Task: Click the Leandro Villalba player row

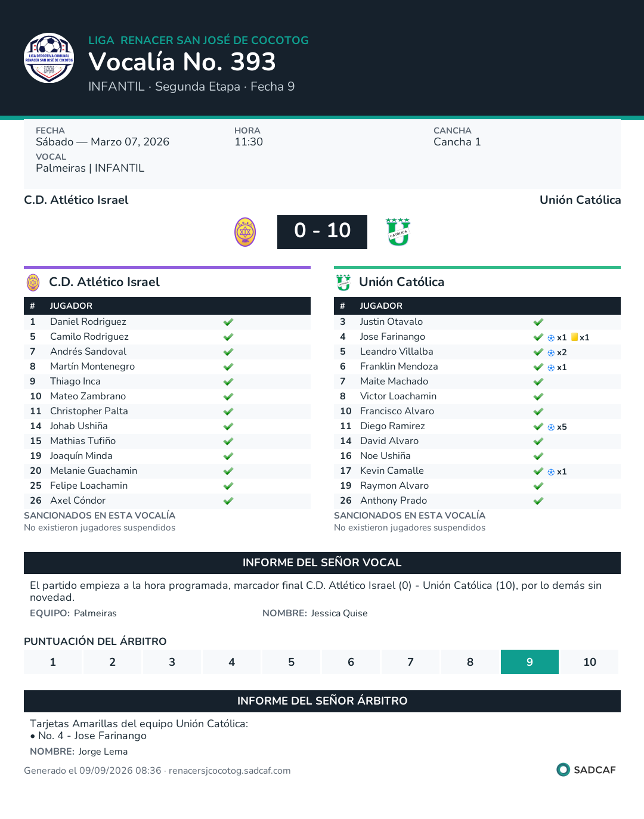Action: click(x=477, y=352)
